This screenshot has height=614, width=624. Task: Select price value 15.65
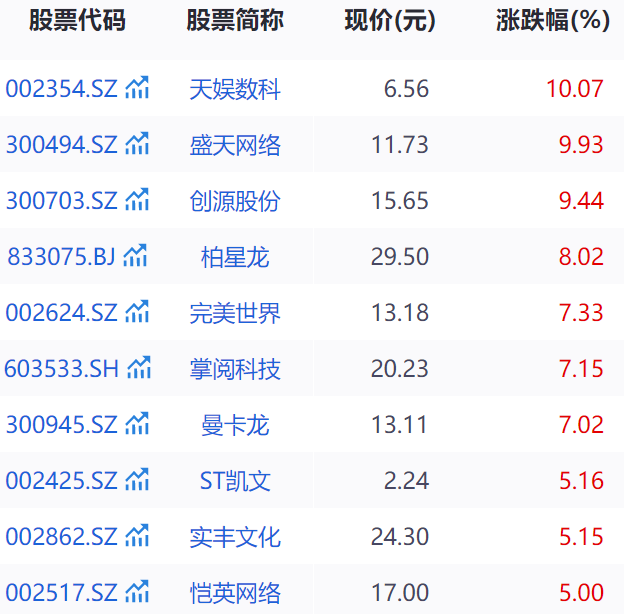[400, 201]
